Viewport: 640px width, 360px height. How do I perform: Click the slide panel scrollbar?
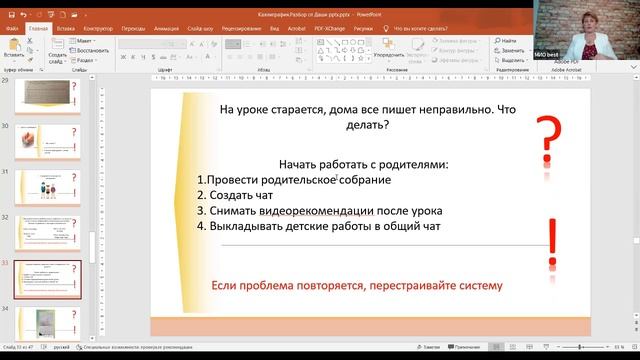click(92, 247)
